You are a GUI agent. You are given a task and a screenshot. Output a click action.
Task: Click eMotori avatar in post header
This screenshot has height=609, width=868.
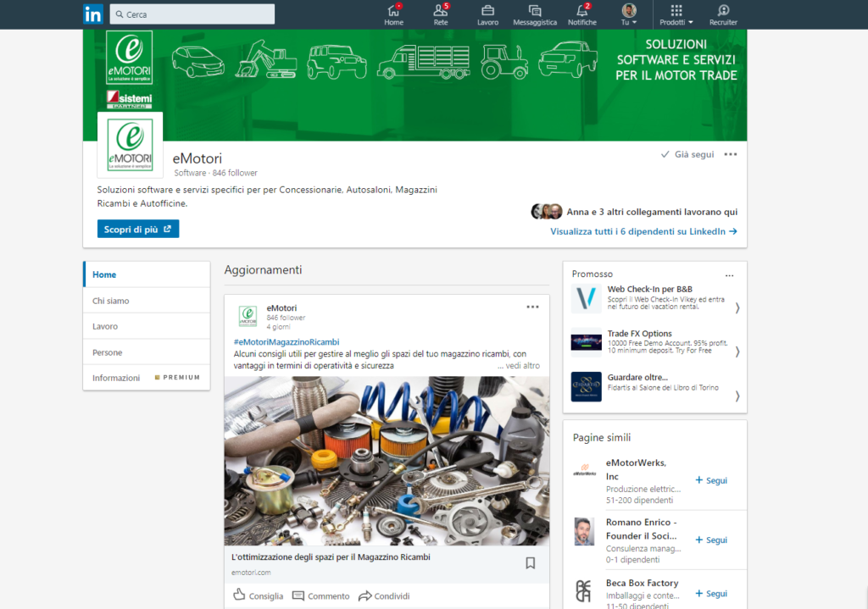coord(248,316)
